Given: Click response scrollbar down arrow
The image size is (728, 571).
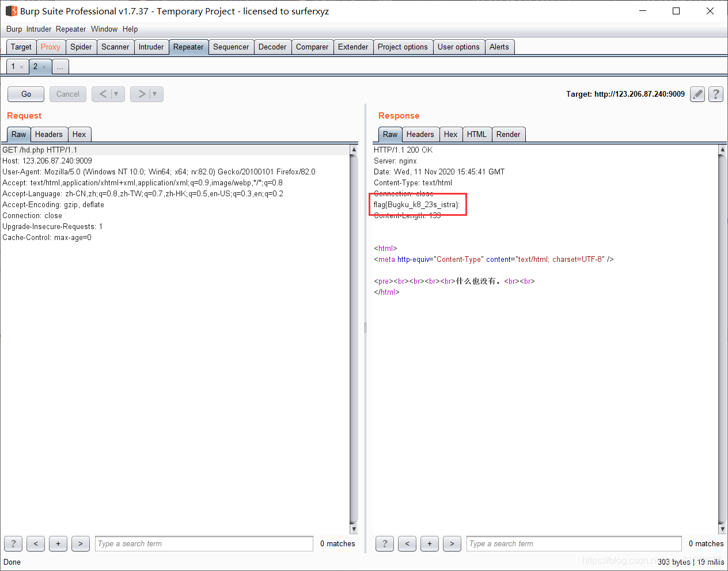Looking at the screenshot, I should (x=722, y=529).
